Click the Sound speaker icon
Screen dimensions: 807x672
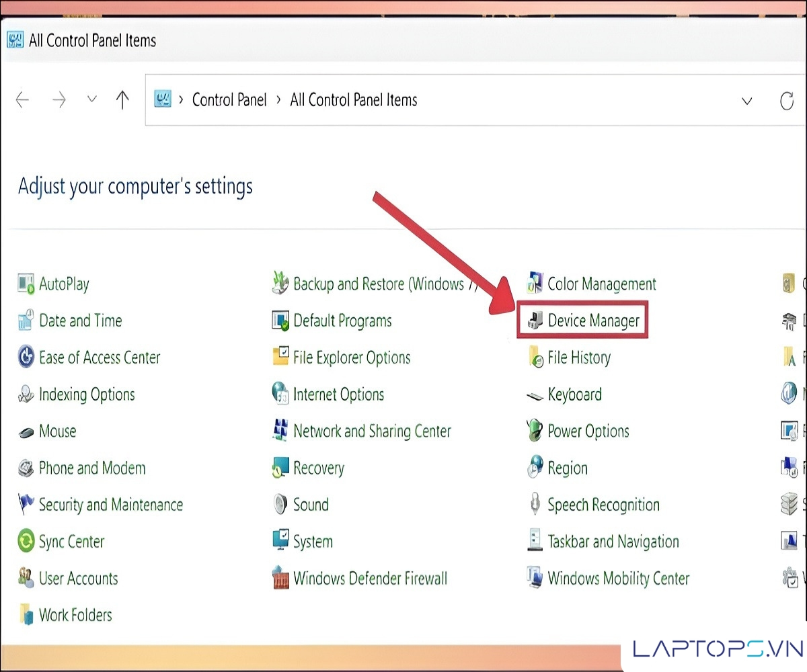[280, 505]
